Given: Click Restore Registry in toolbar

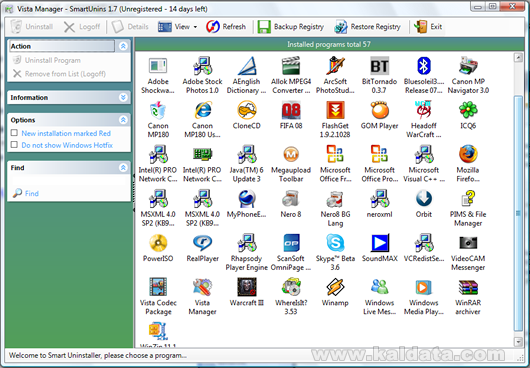Looking at the screenshot, I should pos(367,27).
